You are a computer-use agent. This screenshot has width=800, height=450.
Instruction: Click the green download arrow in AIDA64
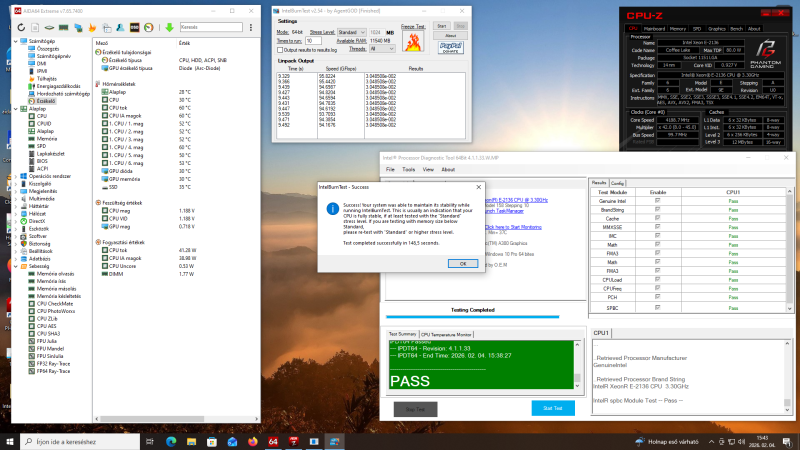(x=169, y=28)
